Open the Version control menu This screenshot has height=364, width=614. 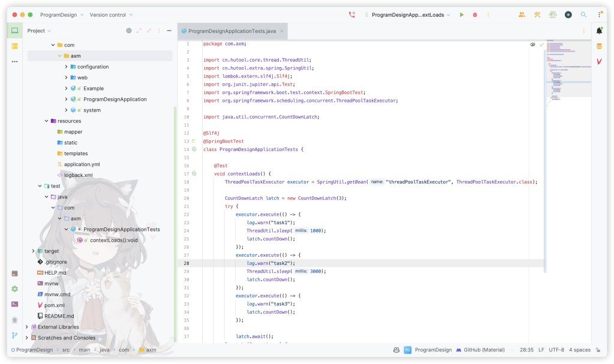tap(111, 14)
